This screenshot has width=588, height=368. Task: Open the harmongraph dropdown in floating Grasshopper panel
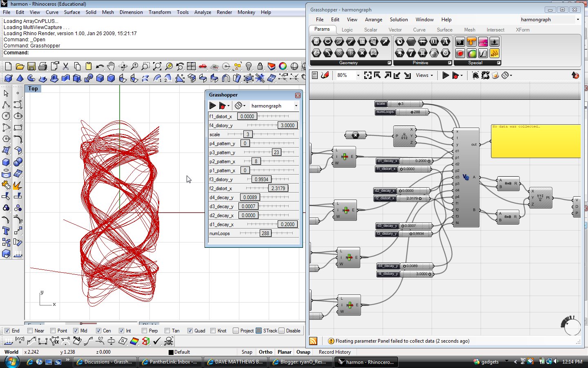pyautogui.click(x=296, y=106)
